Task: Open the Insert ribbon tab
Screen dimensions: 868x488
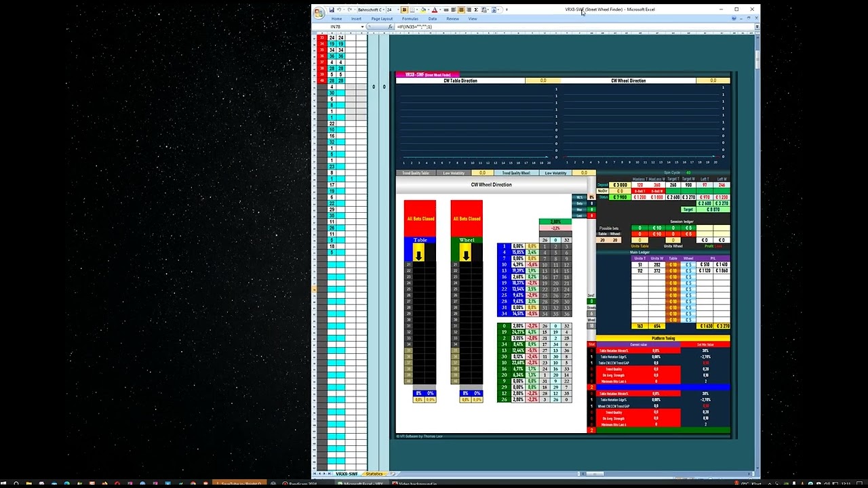Action: click(x=356, y=19)
